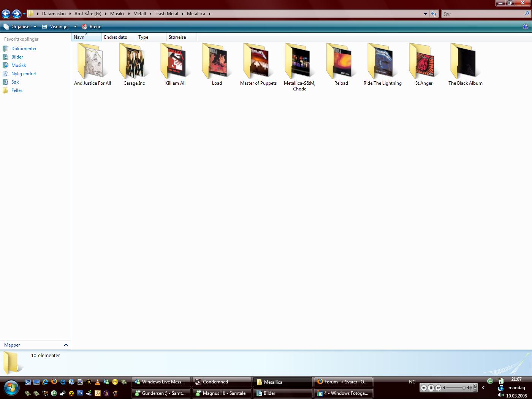Launch QuickTime icon in Quick Launch

63,382
